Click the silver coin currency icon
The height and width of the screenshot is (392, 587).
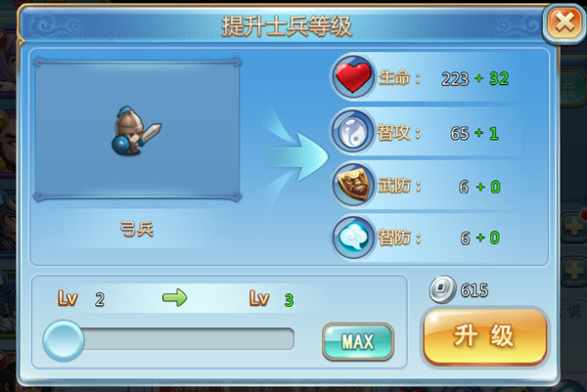pyautogui.click(x=442, y=289)
